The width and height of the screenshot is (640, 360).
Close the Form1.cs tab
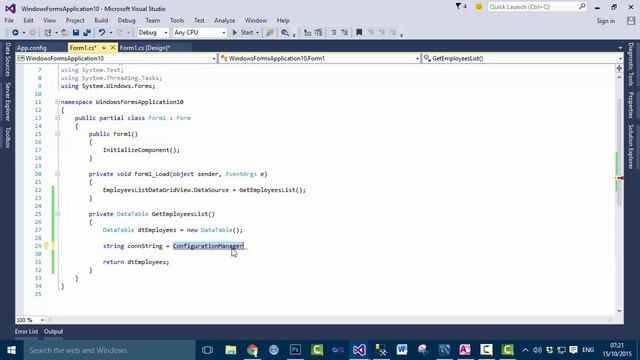[x=113, y=48]
